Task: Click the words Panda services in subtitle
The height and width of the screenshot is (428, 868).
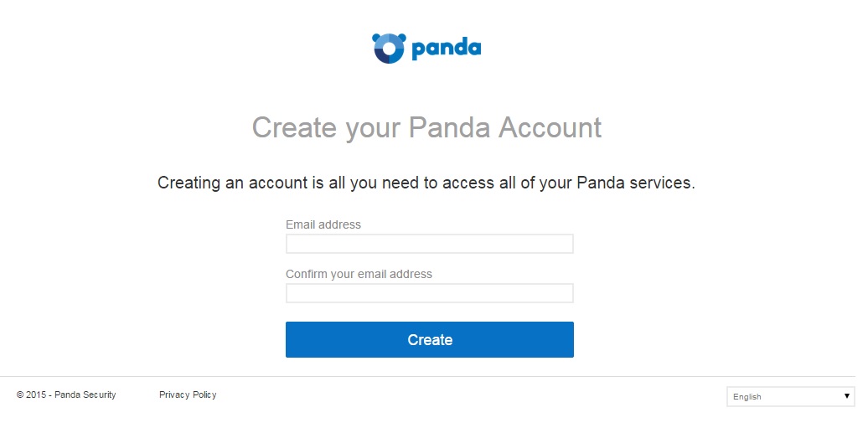Action: (x=635, y=183)
